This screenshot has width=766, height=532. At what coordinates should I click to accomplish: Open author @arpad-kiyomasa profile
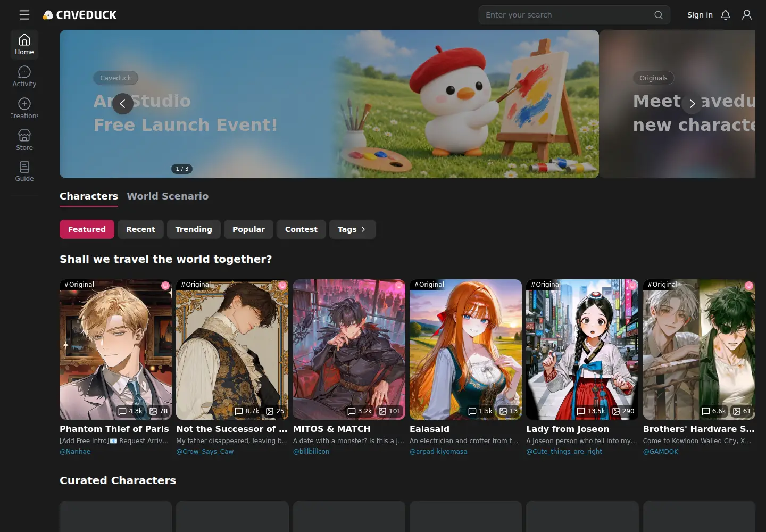click(x=438, y=452)
